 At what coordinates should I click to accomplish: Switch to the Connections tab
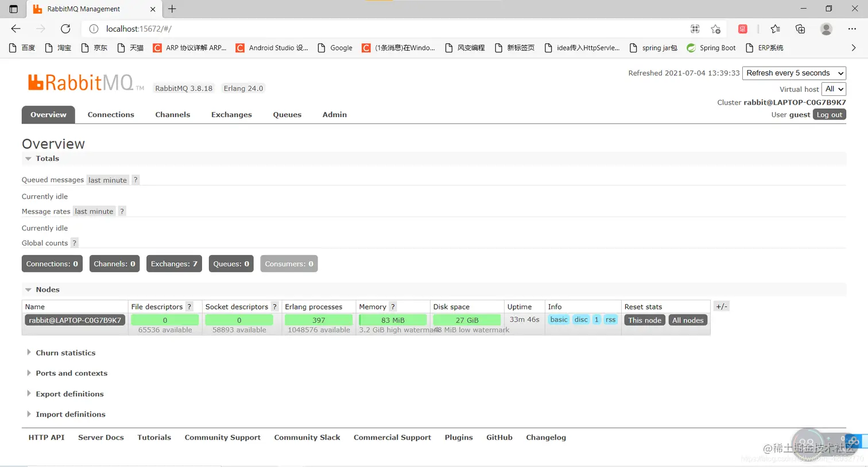[x=111, y=114]
